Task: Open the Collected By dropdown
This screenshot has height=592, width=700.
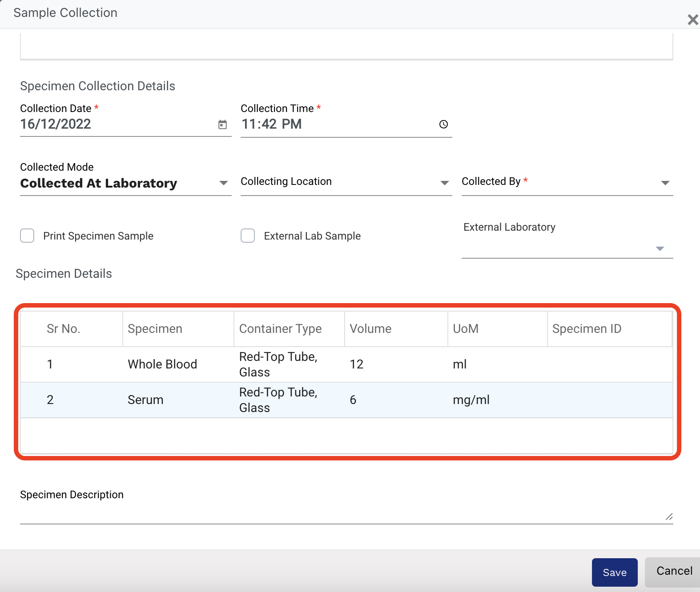Action: [x=665, y=183]
